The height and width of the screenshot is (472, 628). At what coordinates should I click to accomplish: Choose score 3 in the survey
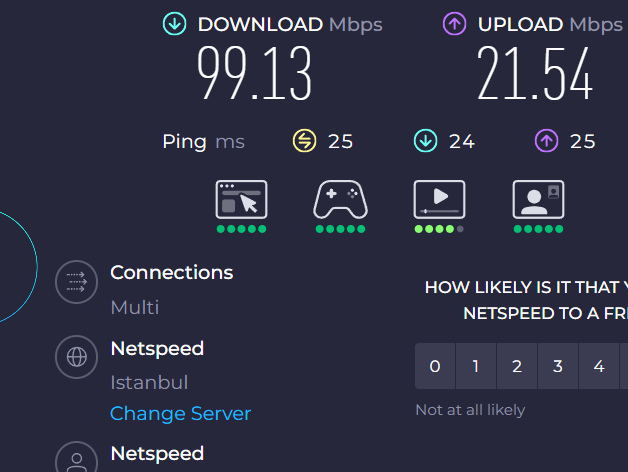tap(558, 366)
